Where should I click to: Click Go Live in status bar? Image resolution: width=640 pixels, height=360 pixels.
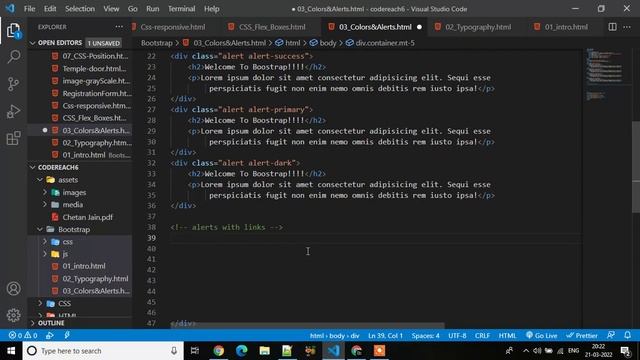click(542, 335)
